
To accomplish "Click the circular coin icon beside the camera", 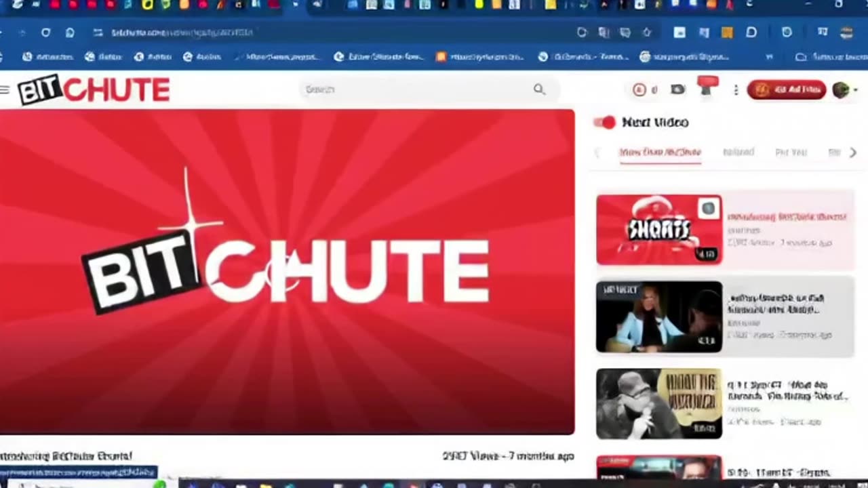I will [x=639, y=89].
